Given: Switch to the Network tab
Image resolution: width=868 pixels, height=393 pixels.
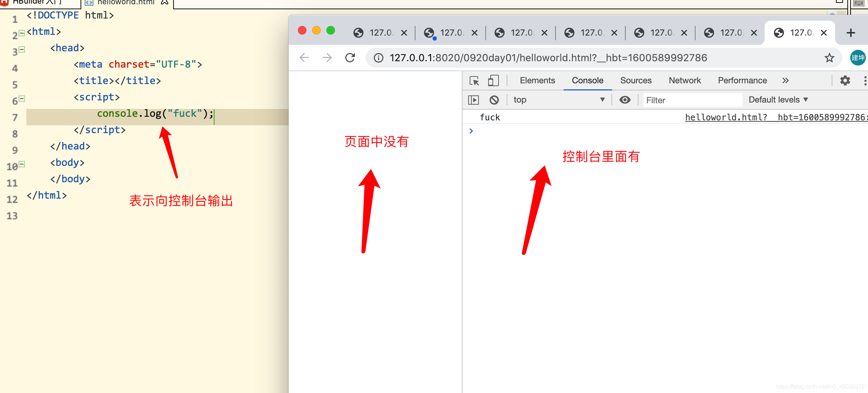Looking at the screenshot, I should (685, 81).
